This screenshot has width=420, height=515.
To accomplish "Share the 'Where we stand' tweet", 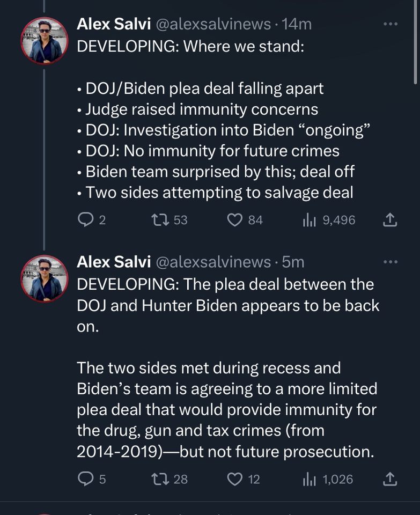I will point(390,219).
